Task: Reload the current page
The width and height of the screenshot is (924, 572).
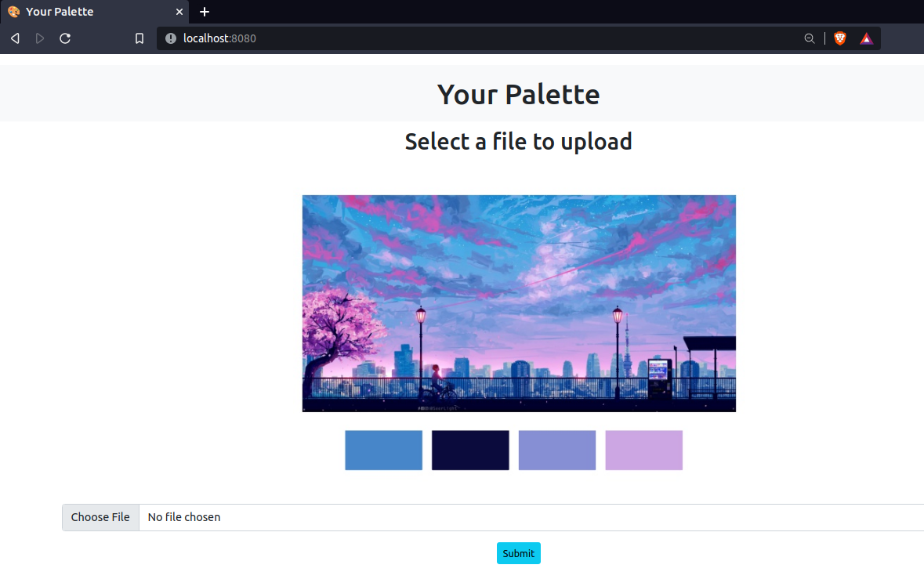Action: [66, 38]
